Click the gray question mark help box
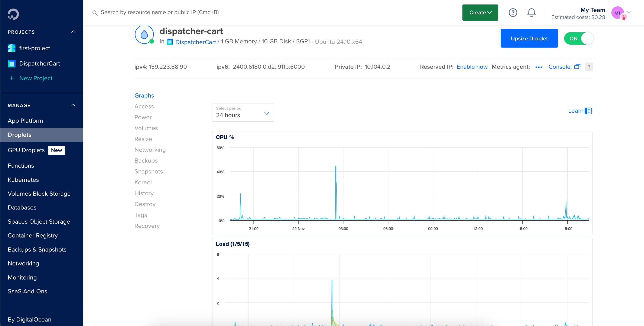The image size is (644, 326). pyautogui.click(x=589, y=67)
